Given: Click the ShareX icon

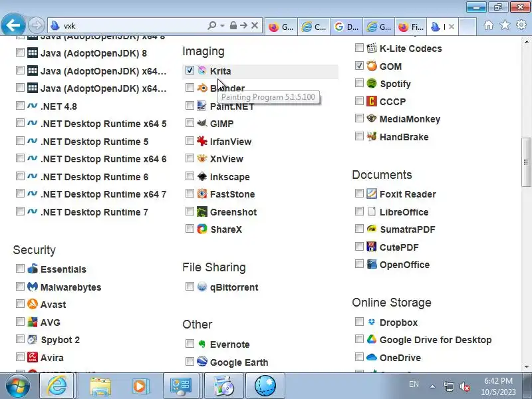Looking at the screenshot, I should click(x=202, y=229).
